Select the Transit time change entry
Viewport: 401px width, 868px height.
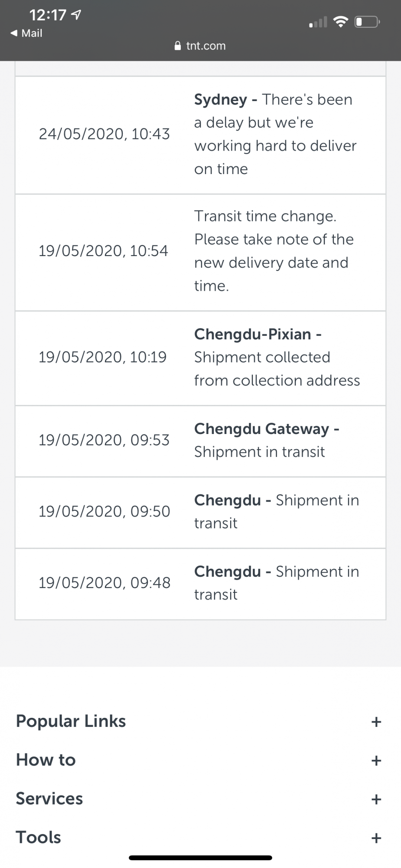point(200,253)
